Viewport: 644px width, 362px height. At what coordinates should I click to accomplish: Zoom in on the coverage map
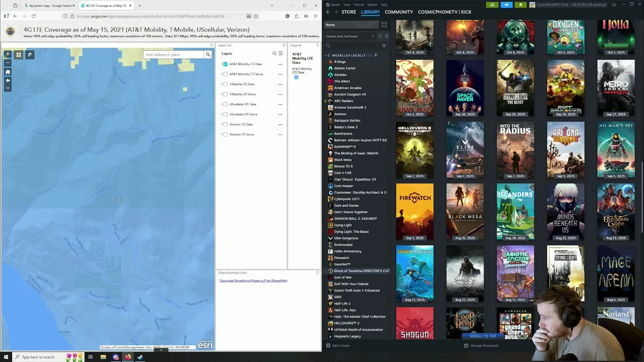8,54
